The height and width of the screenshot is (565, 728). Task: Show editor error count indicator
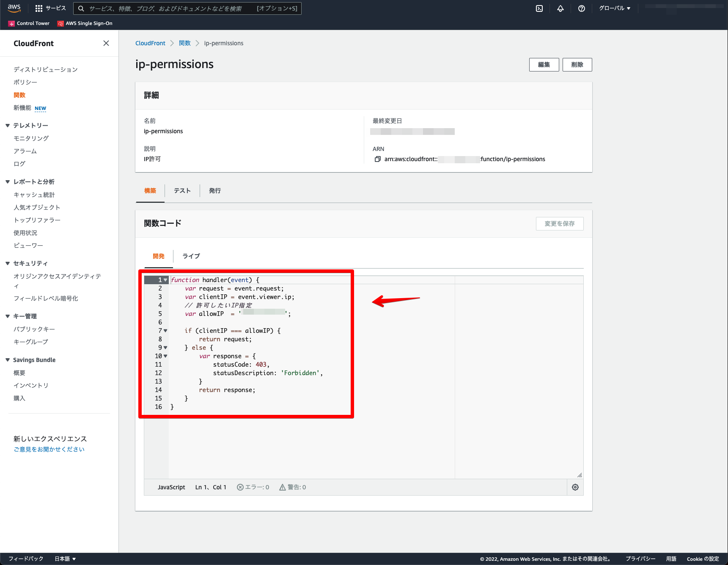(x=253, y=487)
